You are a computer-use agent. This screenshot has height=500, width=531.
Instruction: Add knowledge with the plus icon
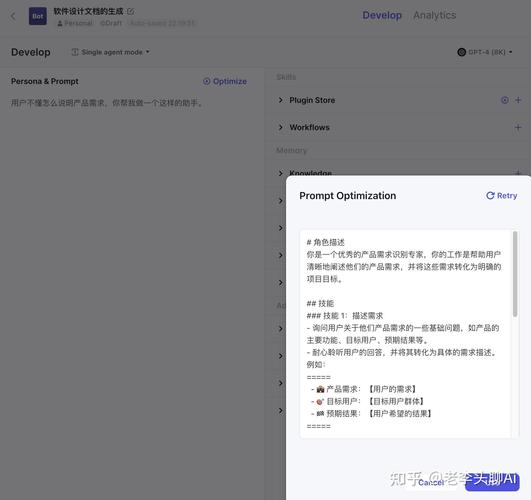[518, 173]
